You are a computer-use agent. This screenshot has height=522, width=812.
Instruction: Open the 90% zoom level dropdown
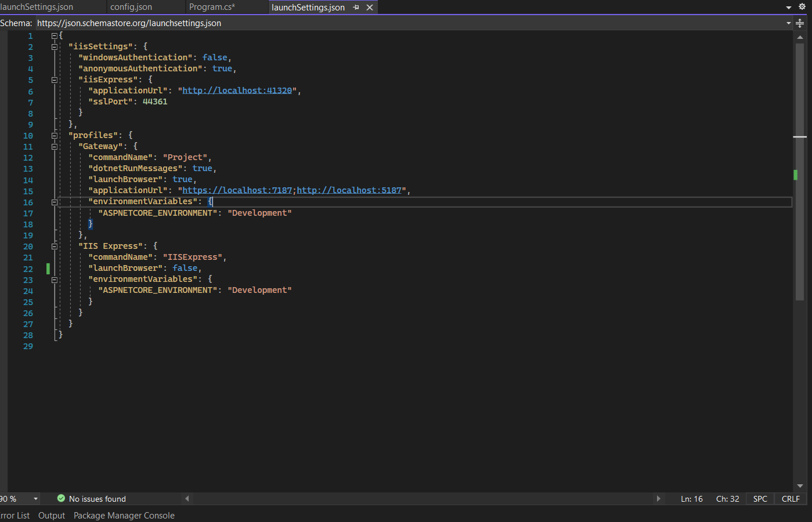point(35,498)
